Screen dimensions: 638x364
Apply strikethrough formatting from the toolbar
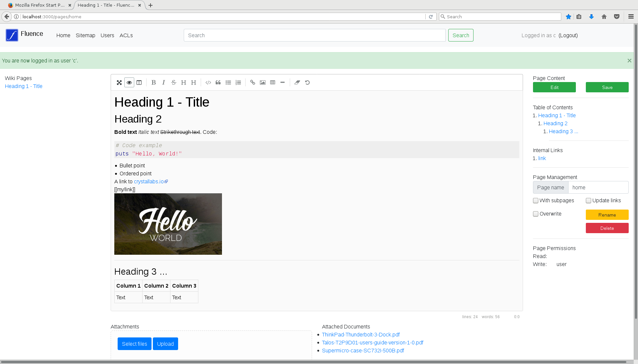(173, 83)
